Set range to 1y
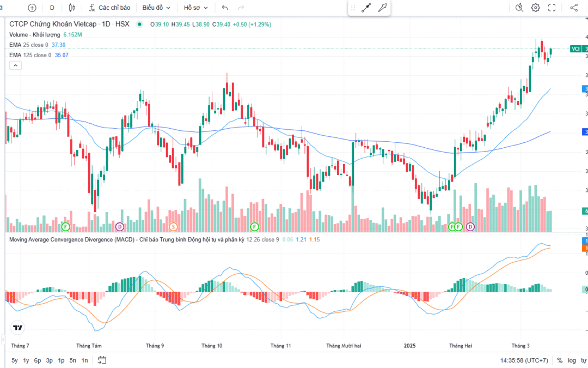588x368 pixels. pos(26,360)
